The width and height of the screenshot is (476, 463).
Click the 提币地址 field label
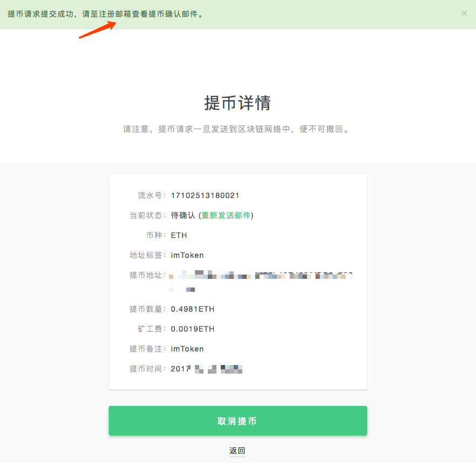147,275
